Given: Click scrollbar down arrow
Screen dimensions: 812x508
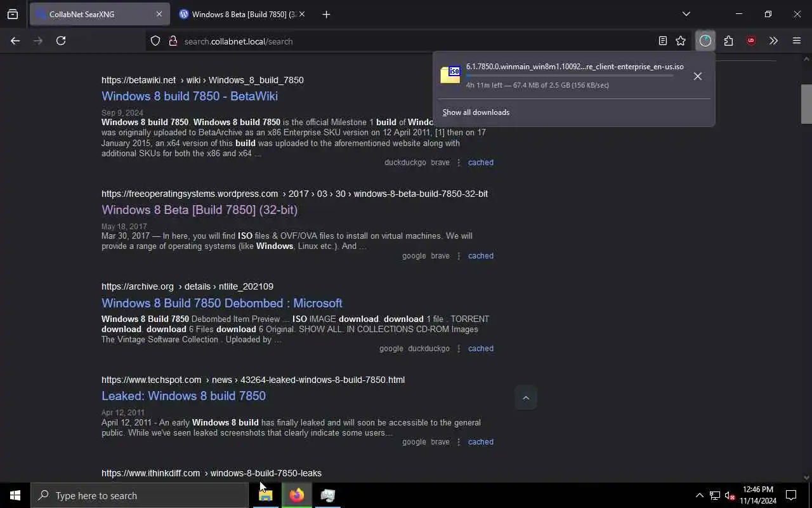Looking at the screenshot, I should coord(806,478).
